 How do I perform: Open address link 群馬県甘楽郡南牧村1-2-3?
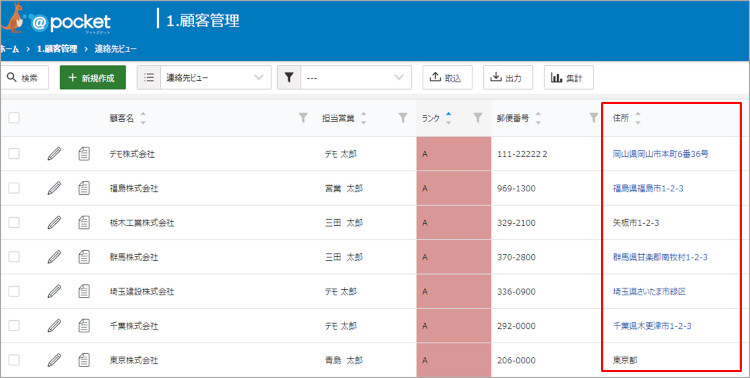coord(660,257)
